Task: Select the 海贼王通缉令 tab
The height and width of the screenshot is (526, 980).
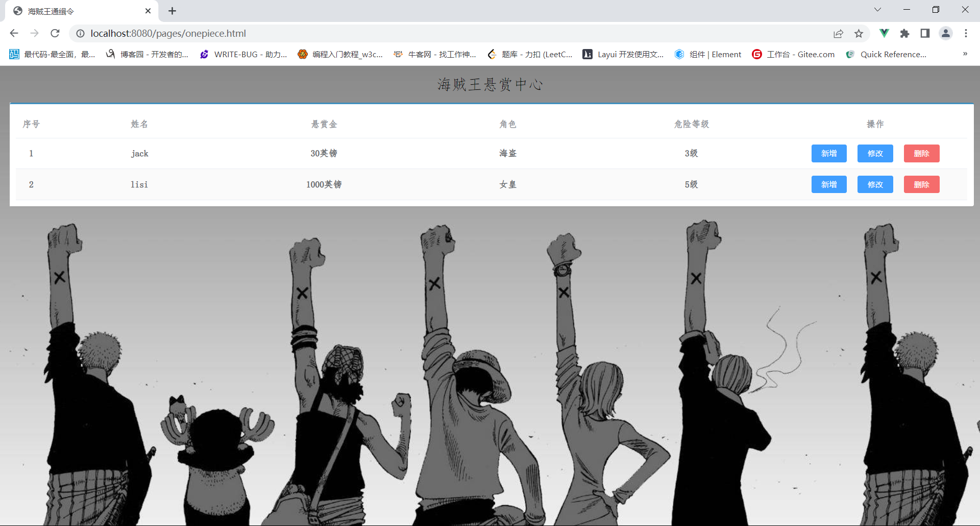Action: pyautogui.click(x=82, y=11)
